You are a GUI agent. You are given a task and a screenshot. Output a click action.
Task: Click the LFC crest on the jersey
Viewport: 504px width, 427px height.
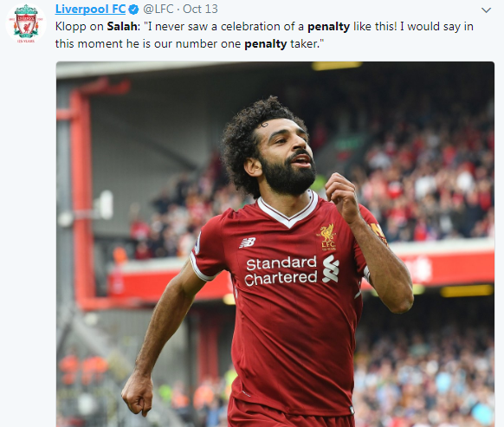click(x=328, y=237)
